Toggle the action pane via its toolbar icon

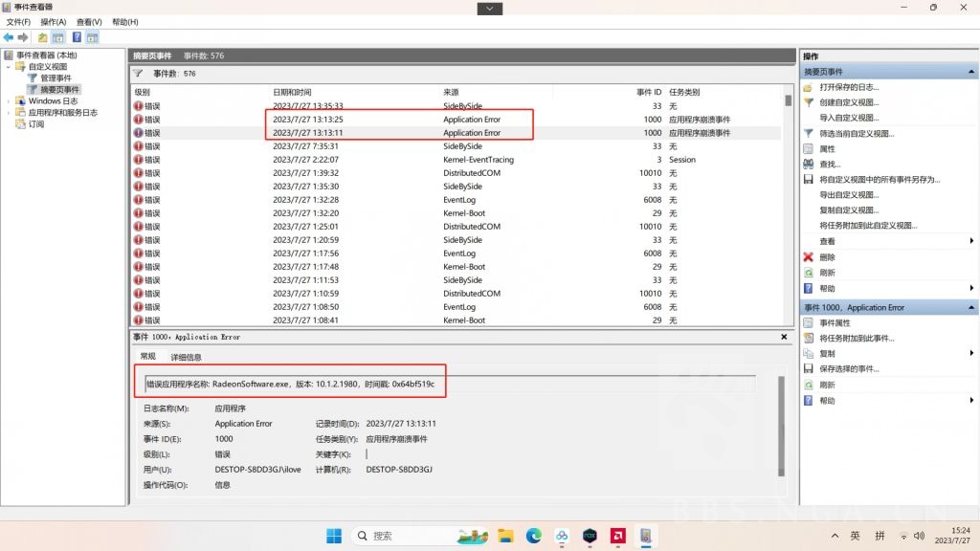[92, 36]
